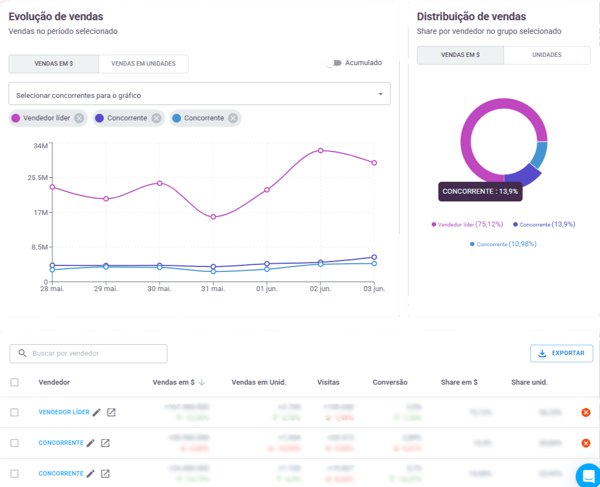Remove Vendedor líder chip with its x icon

79,118
